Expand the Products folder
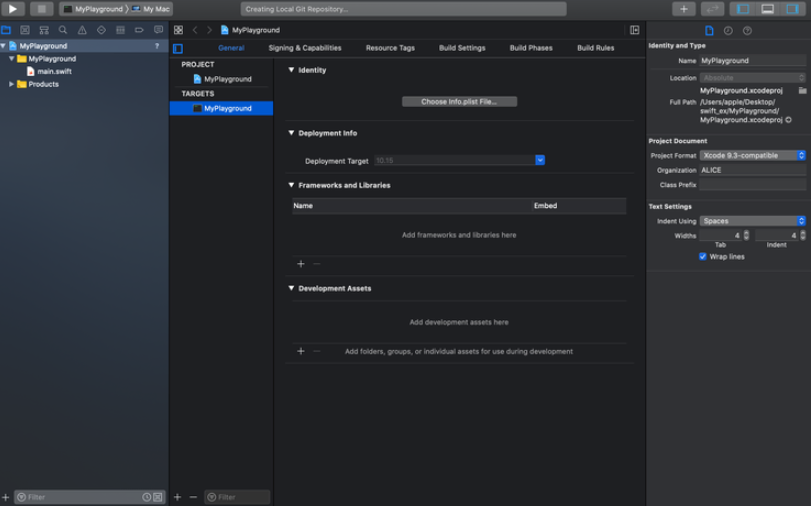This screenshot has height=508, width=811. point(11,84)
